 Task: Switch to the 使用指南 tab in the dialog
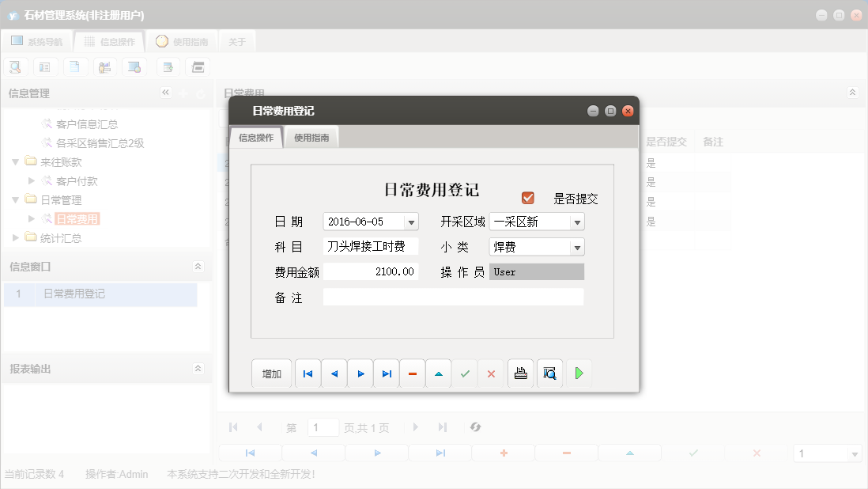click(311, 136)
